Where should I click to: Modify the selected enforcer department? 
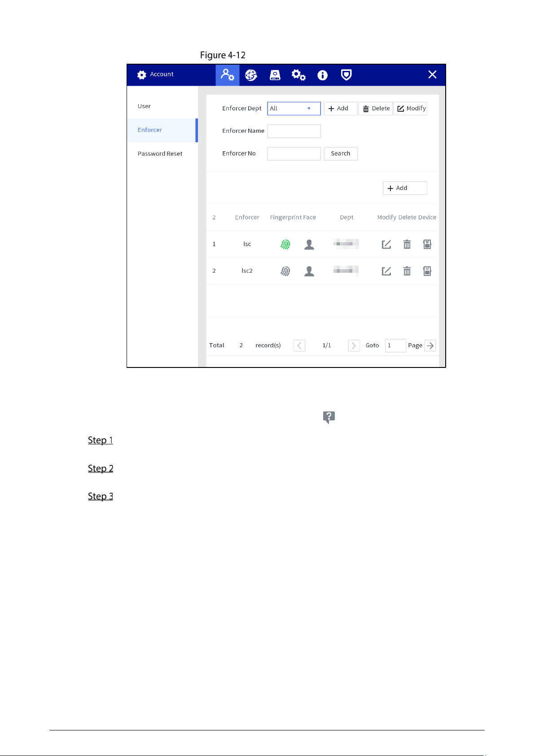pyautogui.click(x=411, y=109)
